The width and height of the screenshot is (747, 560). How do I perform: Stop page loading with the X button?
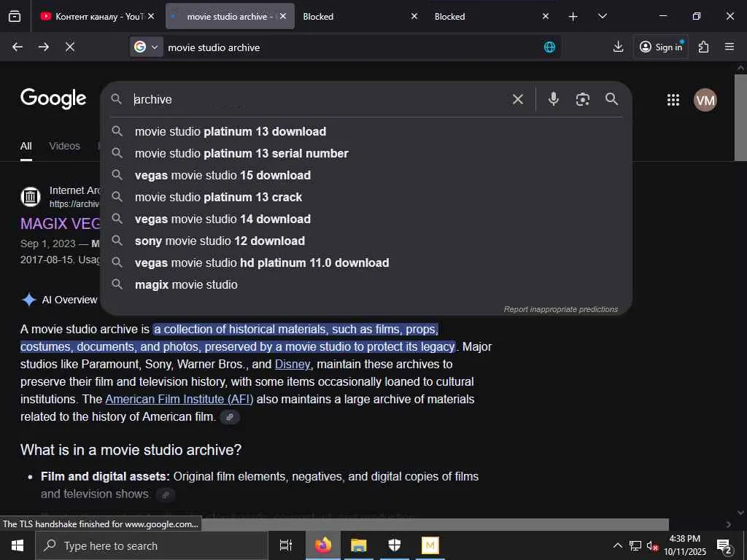(70, 47)
